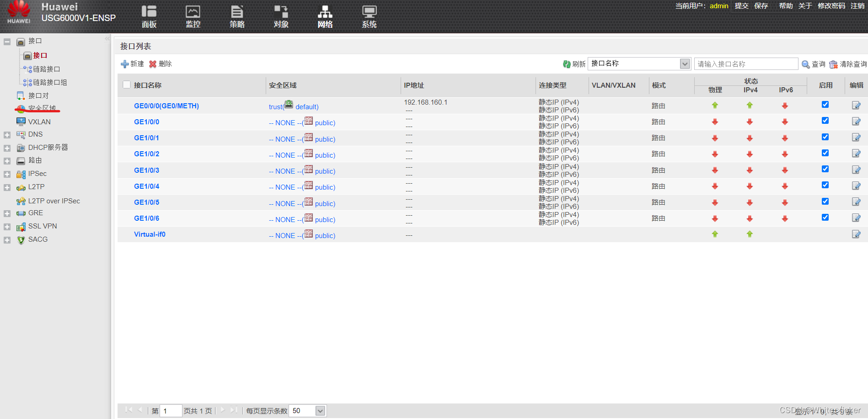Open the 接口名称 search filter dropdown

tap(639, 64)
